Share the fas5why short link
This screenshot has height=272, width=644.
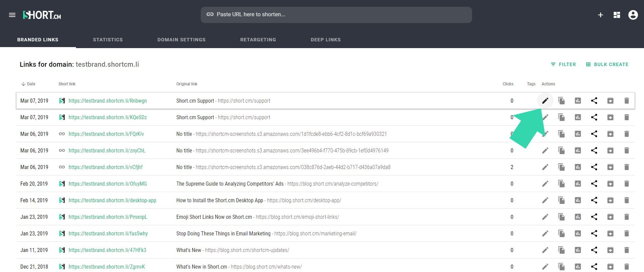594,233
